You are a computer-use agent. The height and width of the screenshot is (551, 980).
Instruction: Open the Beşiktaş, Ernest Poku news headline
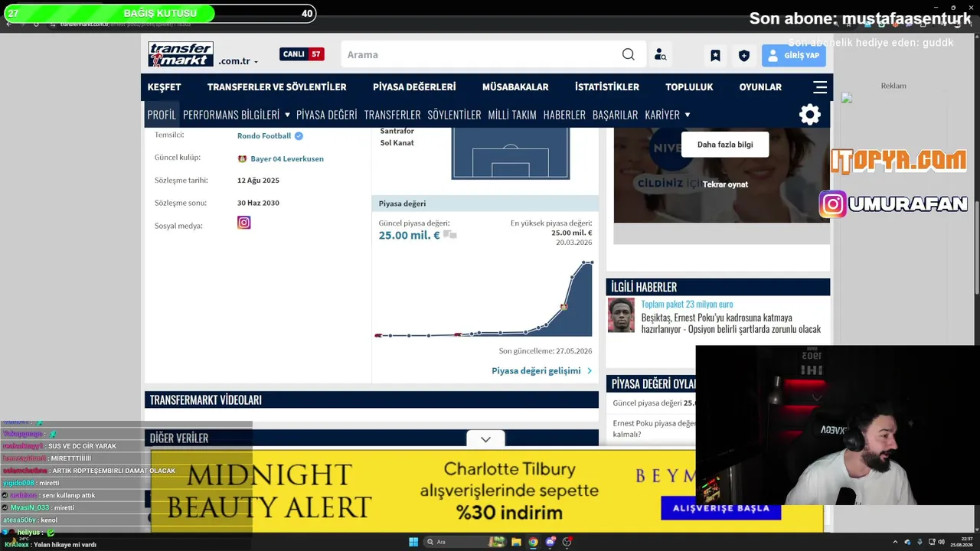coord(731,323)
